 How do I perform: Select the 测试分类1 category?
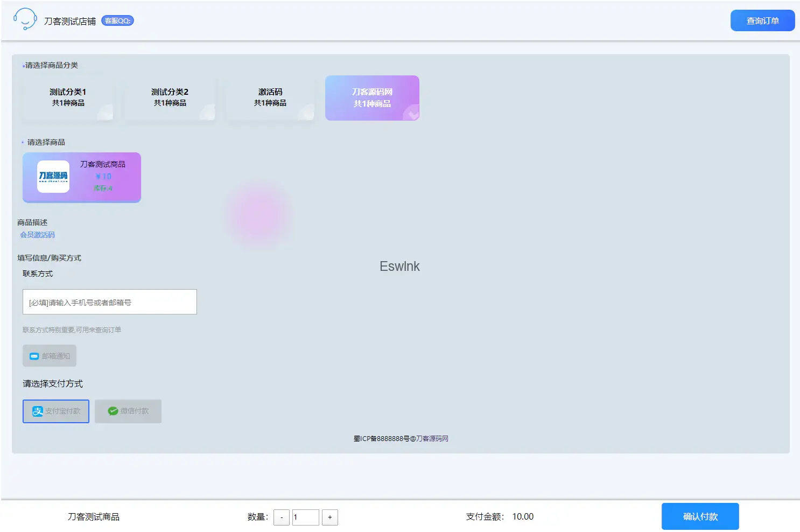pos(68,97)
